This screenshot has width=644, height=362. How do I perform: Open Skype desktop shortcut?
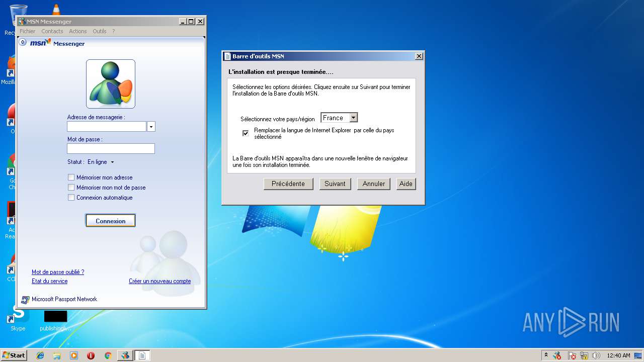18,318
